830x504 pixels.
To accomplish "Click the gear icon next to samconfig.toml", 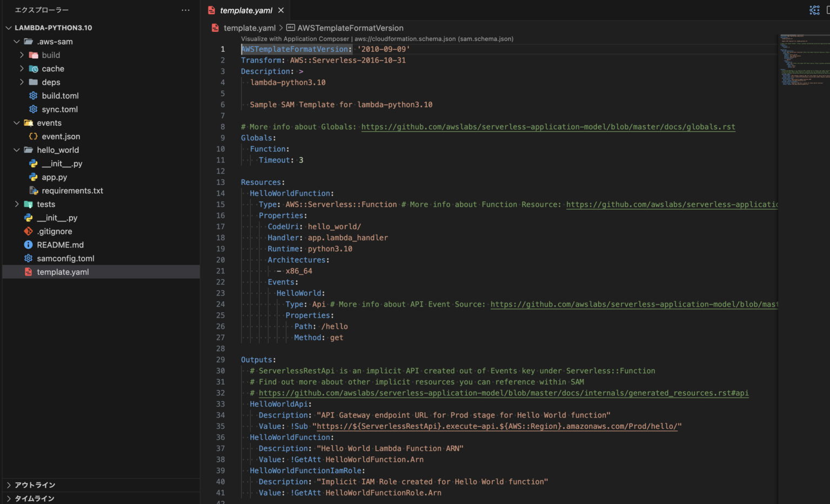I will [x=28, y=258].
